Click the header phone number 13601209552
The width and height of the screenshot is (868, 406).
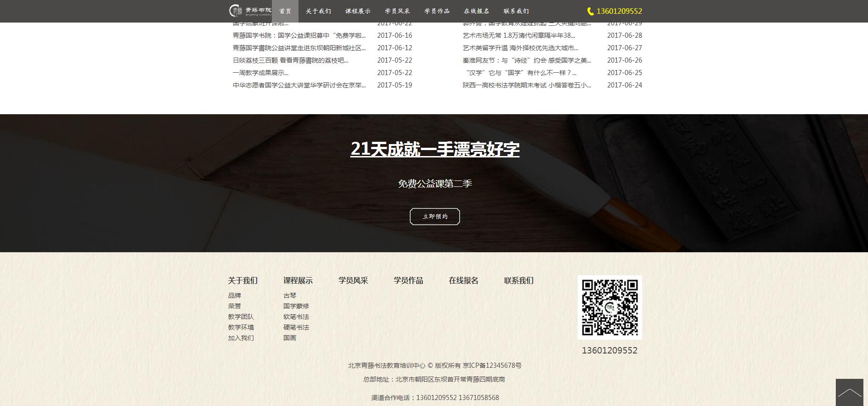(x=619, y=11)
